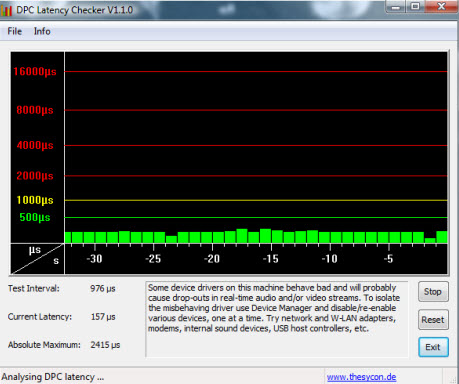This screenshot has height=384, width=459.
Task: Click the Exit button
Action: pyautogui.click(x=433, y=347)
